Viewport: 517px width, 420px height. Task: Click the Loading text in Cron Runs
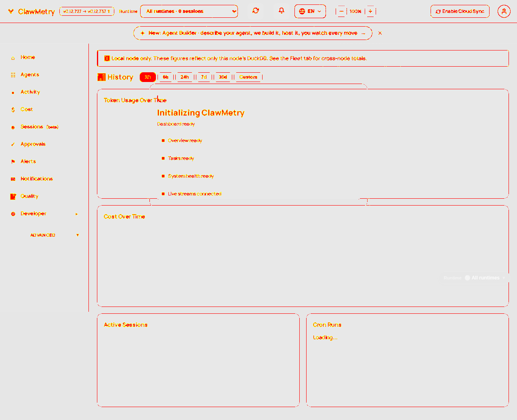(x=325, y=337)
